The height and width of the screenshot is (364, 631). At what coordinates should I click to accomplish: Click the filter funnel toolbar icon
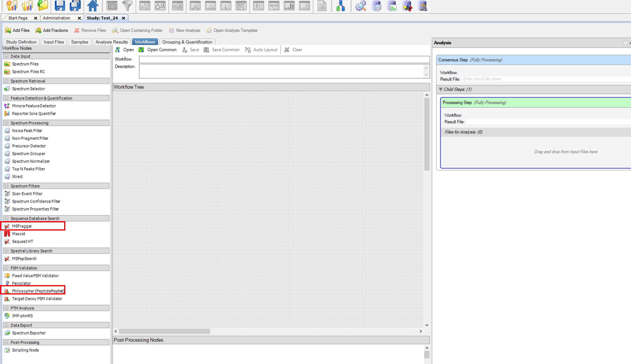click(127, 6)
